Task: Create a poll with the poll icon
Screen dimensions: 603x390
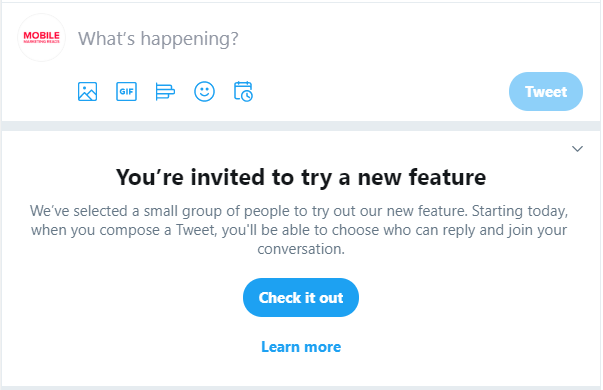Action: pyautogui.click(x=165, y=92)
